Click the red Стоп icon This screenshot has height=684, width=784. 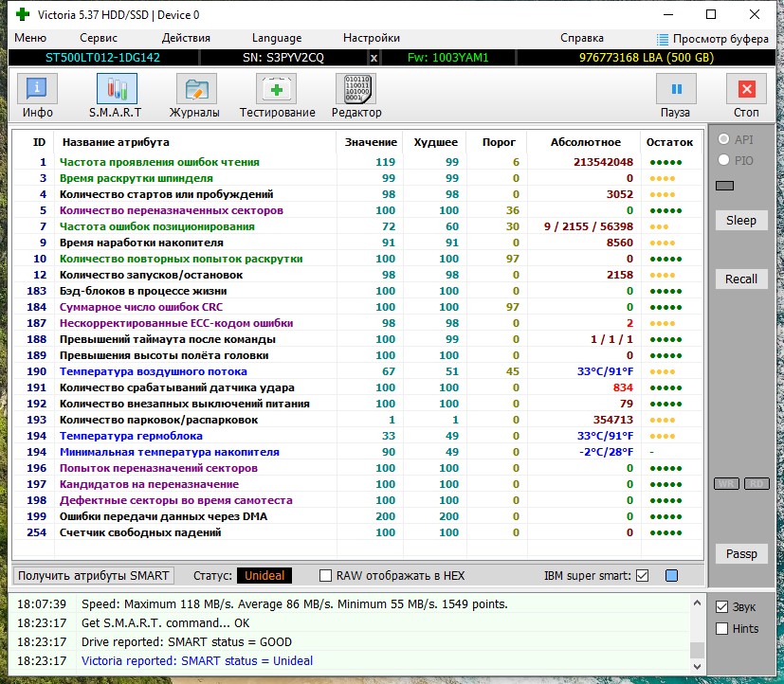(746, 90)
